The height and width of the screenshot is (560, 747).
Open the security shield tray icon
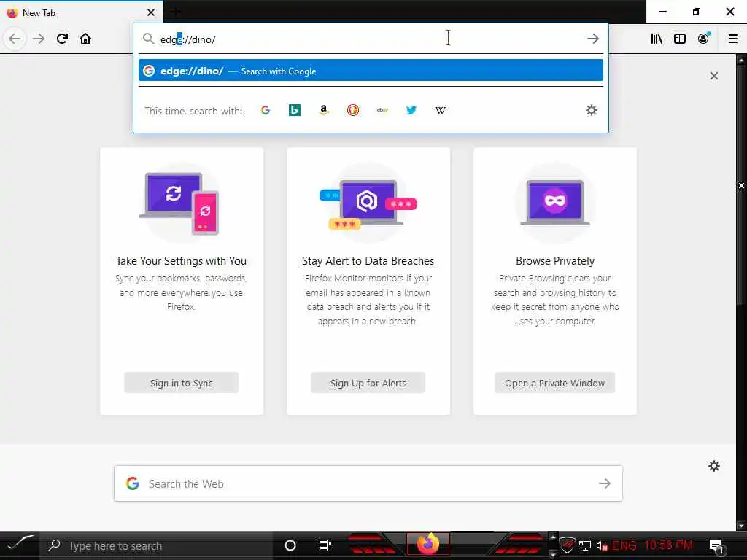[x=567, y=545]
